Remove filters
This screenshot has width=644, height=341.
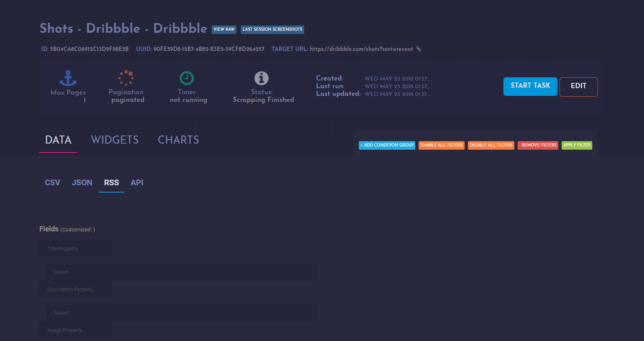click(x=538, y=145)
